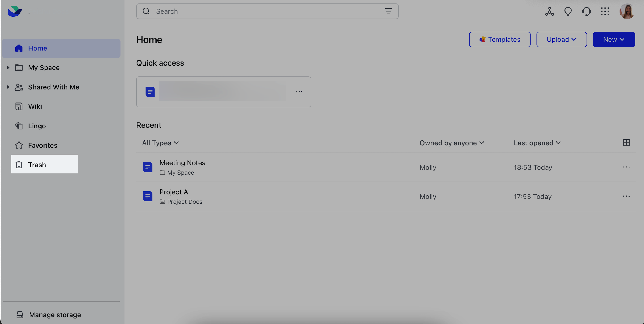644x324 pixels.
Task: Expand the My Space tree
Action: point(8,67)
